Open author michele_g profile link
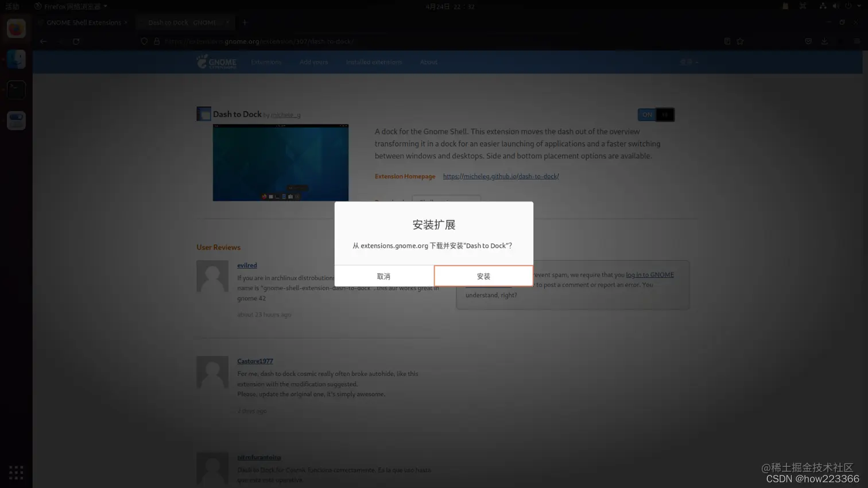This screenshot has height=488, width=868. (286, 115)
